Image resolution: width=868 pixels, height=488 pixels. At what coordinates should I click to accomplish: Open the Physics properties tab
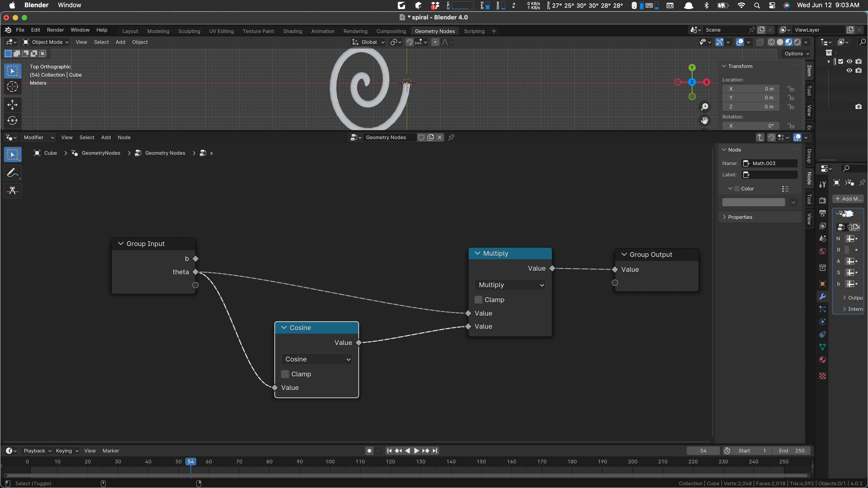tap(822, 322)
